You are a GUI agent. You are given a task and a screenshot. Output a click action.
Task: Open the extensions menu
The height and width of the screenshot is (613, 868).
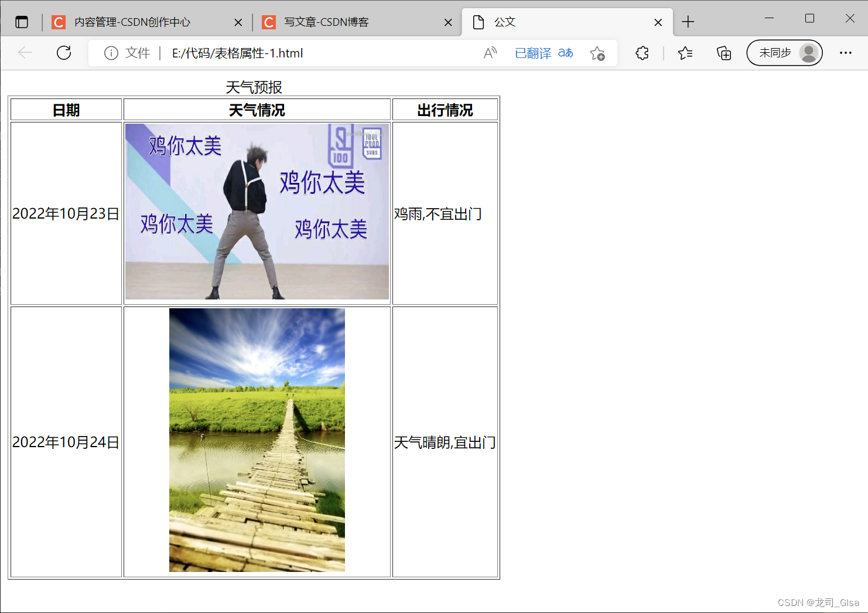(642, 53)
